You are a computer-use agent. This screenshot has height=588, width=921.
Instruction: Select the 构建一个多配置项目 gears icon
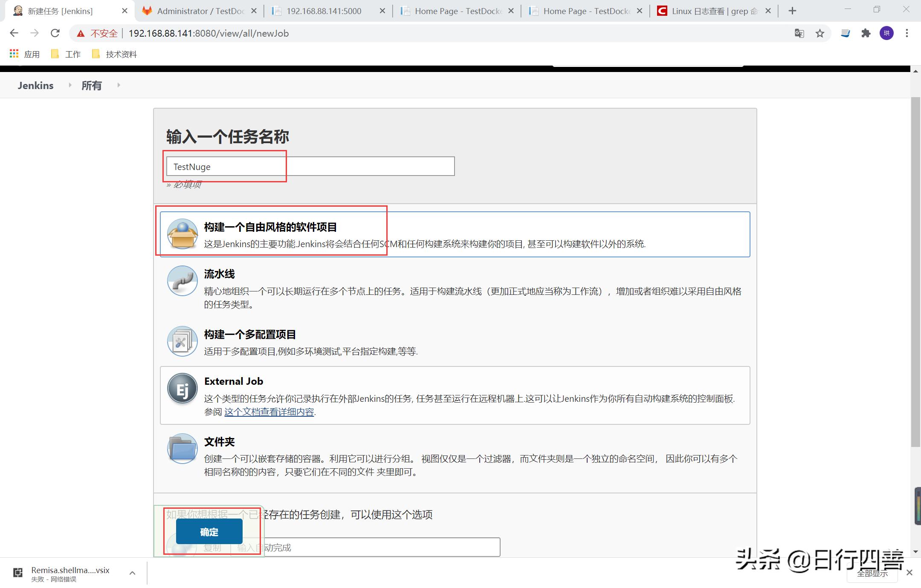182,341
